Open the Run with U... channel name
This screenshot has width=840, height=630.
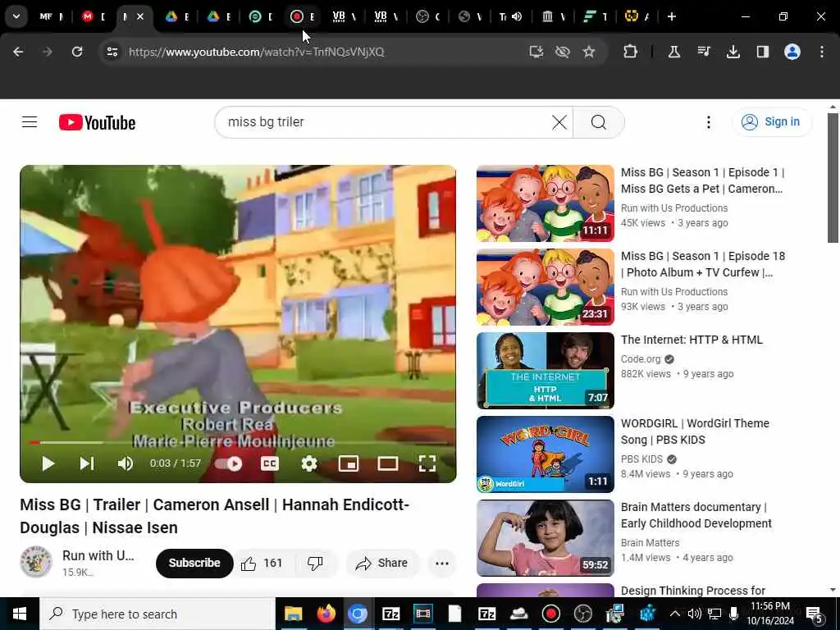click(98, 555)
